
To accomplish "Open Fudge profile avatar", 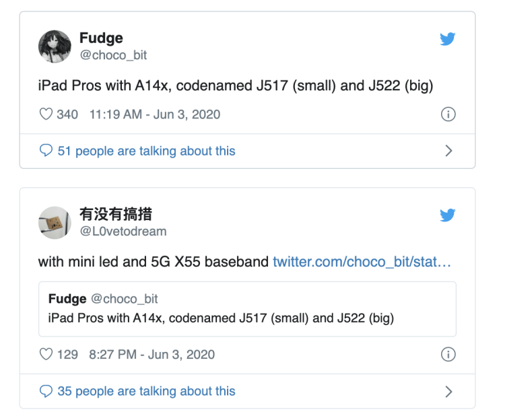I will tap(55, 46).
